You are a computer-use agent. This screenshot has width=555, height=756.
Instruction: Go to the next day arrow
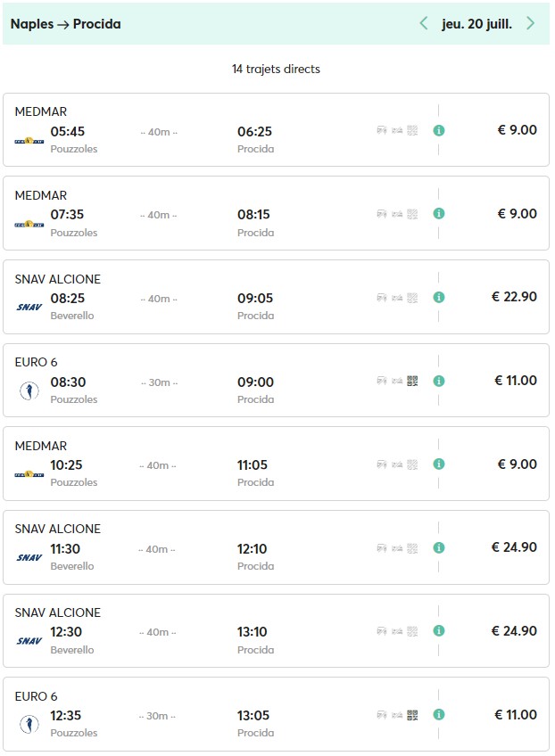click(531, 23)
